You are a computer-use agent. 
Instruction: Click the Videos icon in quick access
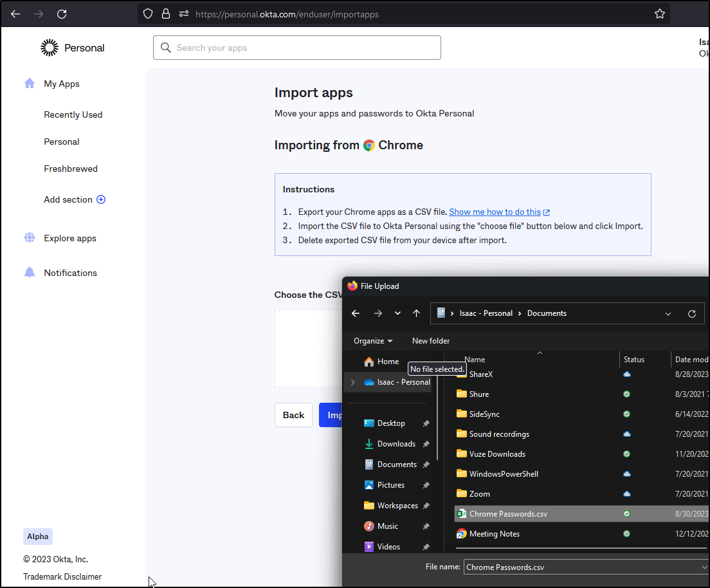pos(369,547)
